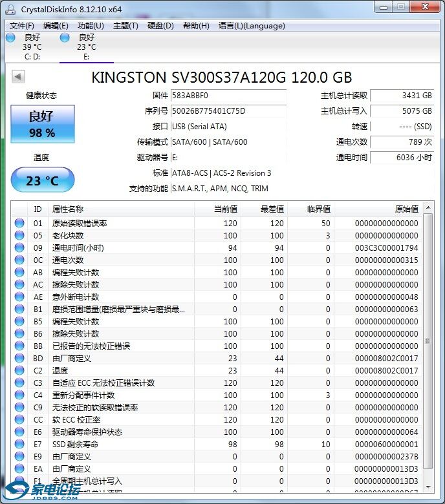Click the standard field ATA8-ACS | ACS-2 Revision 3
This screenshot has width=445, height=504.
click(x=228, y=173)
